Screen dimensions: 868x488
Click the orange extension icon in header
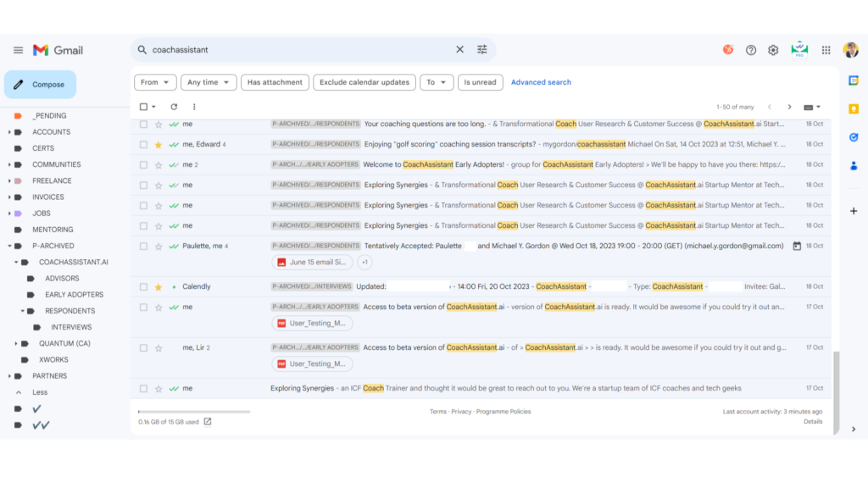(x=728, y=50)
